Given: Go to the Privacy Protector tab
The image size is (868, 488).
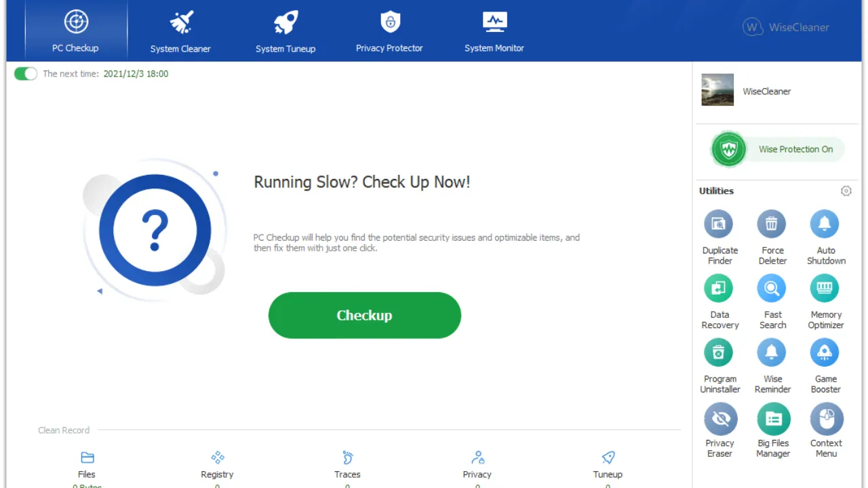Looking at the screenshot, I should tap(389, 30).
